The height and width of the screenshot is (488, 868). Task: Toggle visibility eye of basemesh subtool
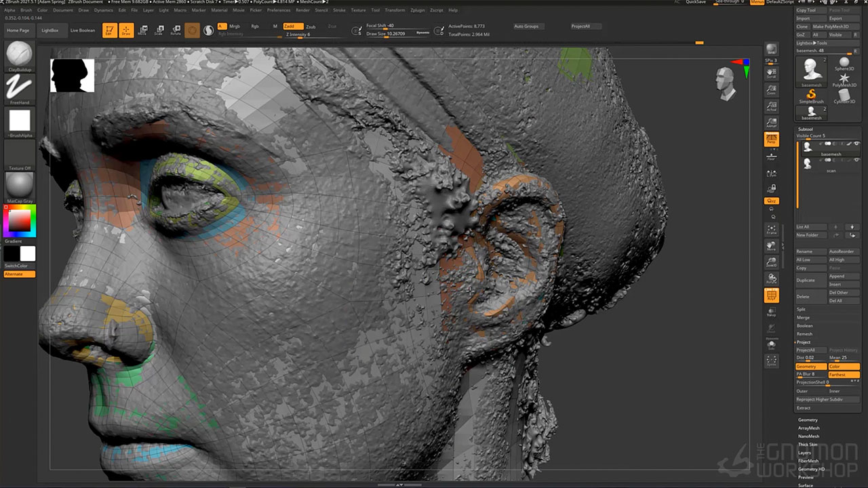(856, 144)
